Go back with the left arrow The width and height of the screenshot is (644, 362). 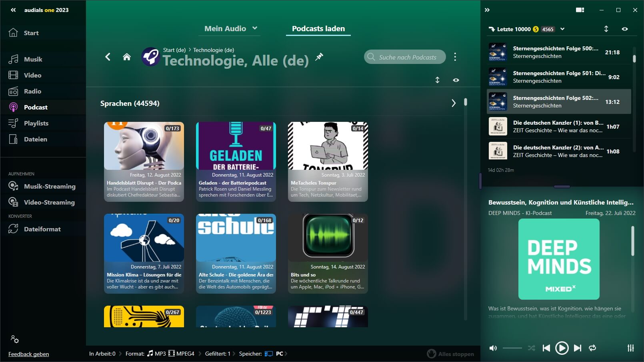108,57
